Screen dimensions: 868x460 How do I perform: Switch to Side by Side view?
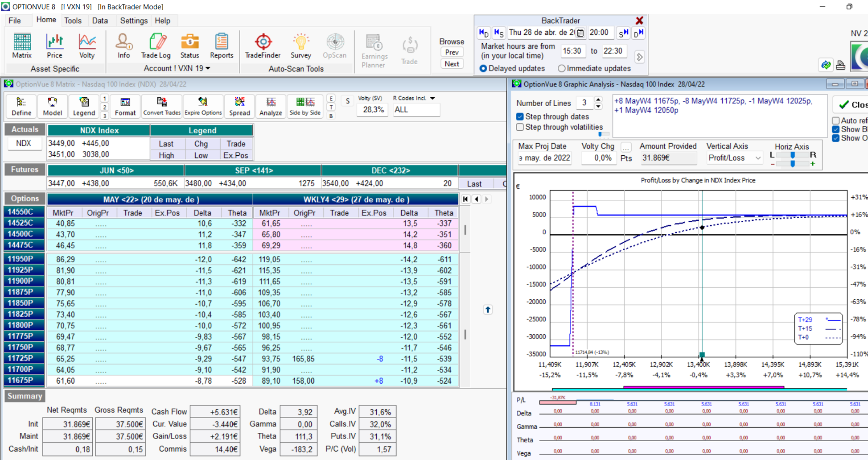305,107
